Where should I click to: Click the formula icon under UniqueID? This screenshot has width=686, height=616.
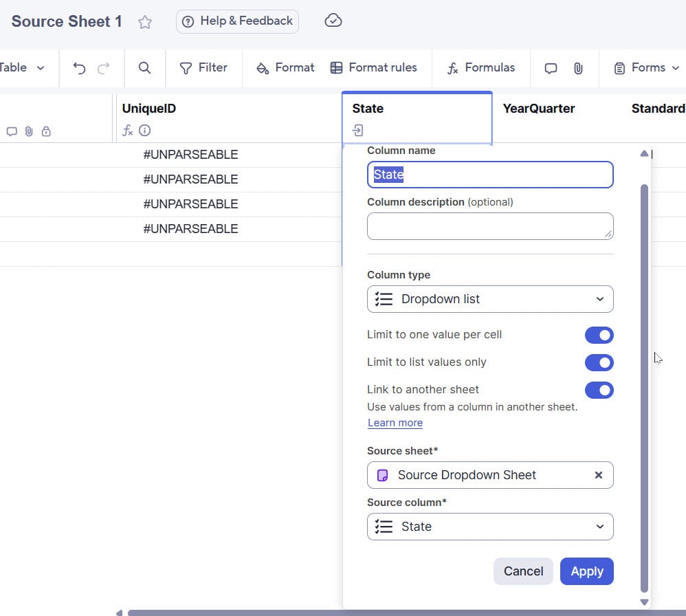pyautogui.click(x=128, y=131)
